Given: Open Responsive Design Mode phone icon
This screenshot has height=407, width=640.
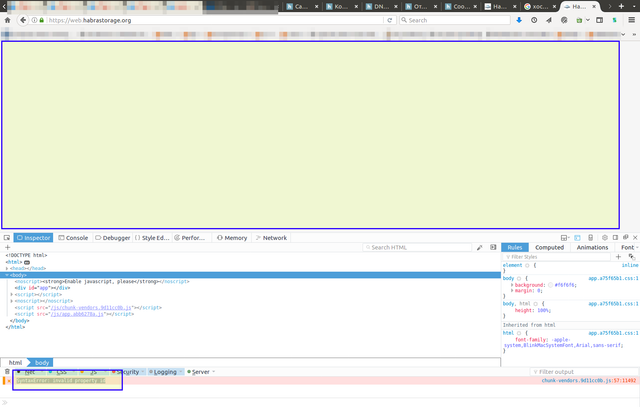Looking at the screenshot, I should 590,238.
